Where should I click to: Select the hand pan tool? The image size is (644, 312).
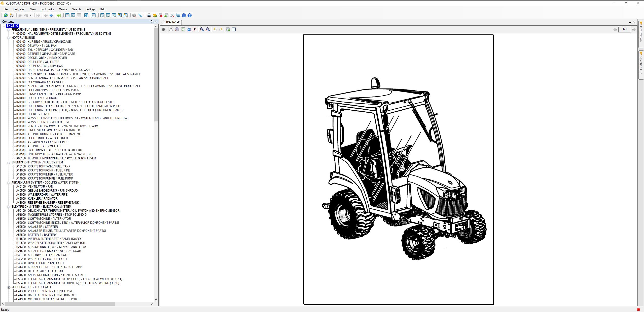coord(171,29)
